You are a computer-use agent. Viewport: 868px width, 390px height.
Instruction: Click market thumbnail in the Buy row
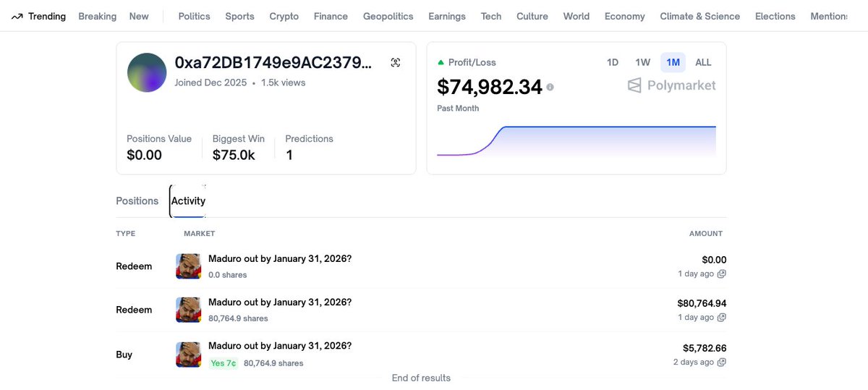tap(188, 355)
